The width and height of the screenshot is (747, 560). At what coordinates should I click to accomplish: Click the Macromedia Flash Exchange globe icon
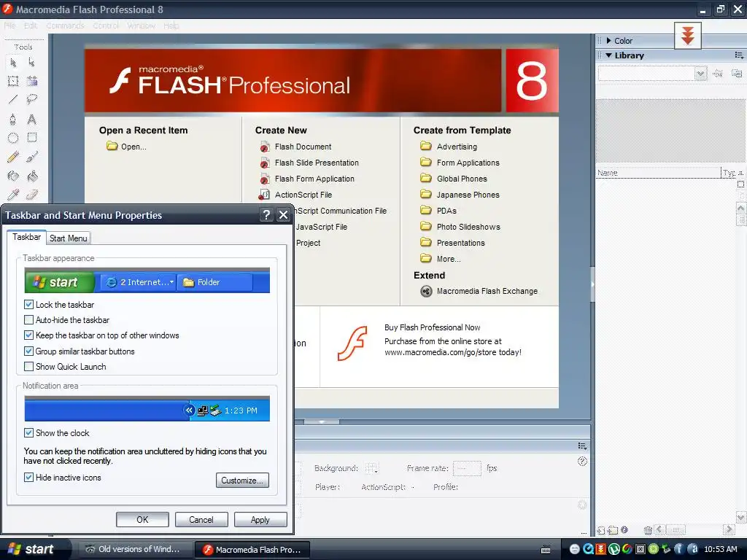pyautogui.click(x=426, y=291)
